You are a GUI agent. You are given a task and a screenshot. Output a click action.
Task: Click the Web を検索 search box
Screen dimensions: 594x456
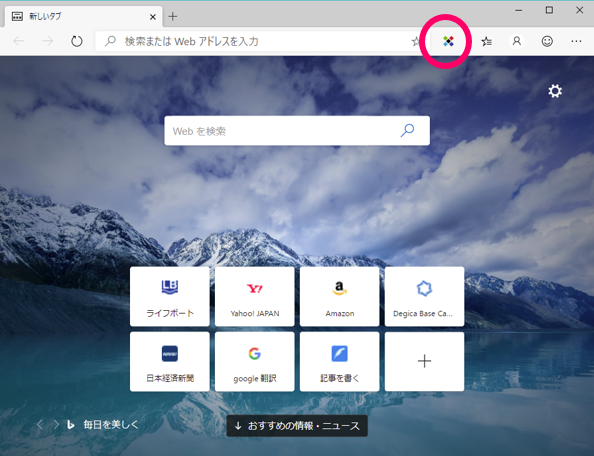tap(297, 131)
